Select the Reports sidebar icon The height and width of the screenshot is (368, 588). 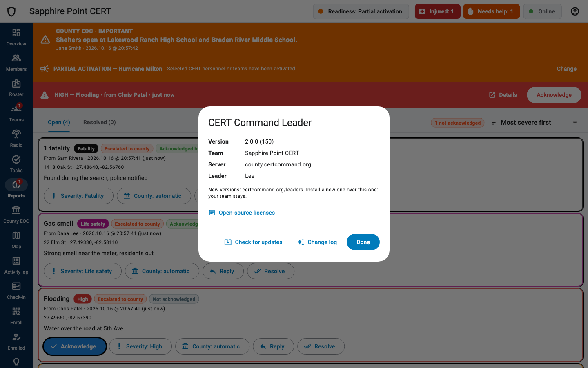coord(16,189)
